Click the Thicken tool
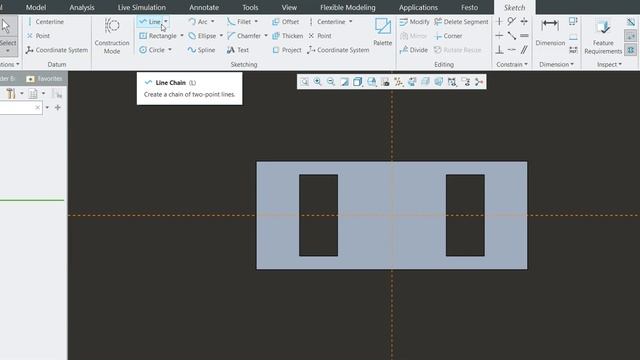 pos(287,36)
